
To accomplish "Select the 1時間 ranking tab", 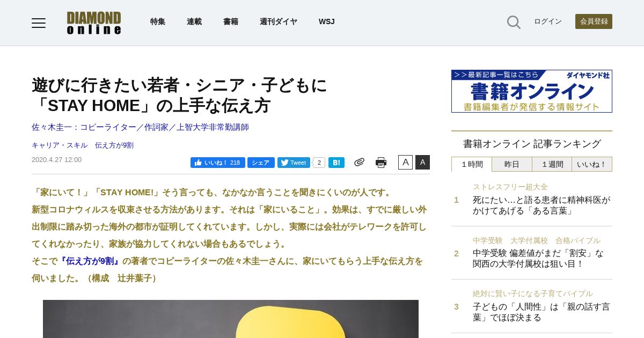I will (472, 164).
